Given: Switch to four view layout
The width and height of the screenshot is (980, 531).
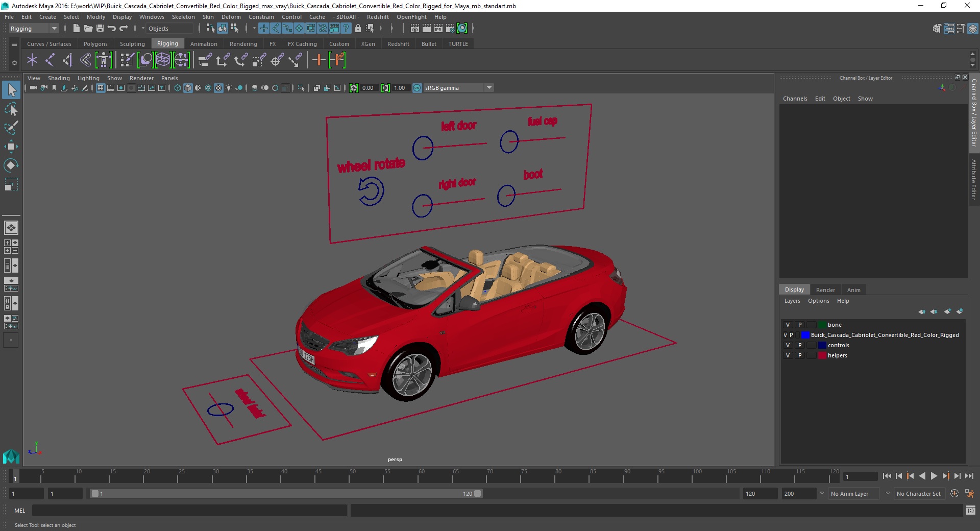Looking at the screenshot, I should pyautogui.click(x=11, y=247).
